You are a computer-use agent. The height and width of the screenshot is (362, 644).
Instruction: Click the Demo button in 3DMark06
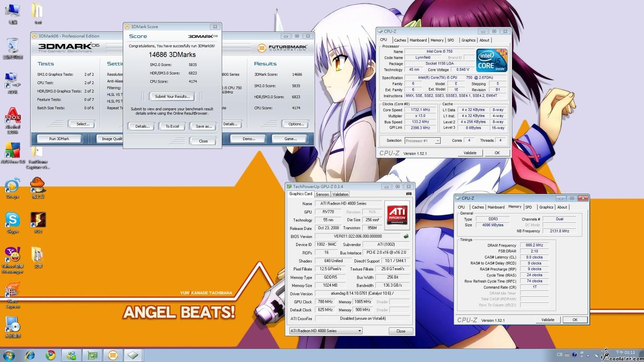tap(249, 139)
